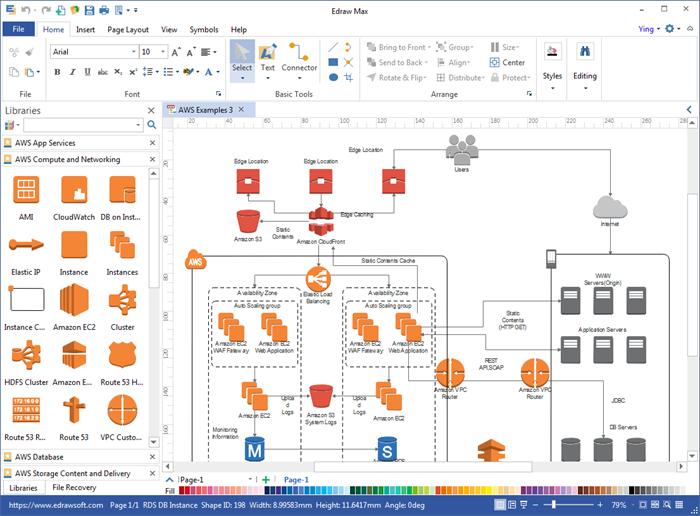Viewport: 700px width, 516px height.
Task: Open the Arial font family dropdown
Action: coord(133,52)
